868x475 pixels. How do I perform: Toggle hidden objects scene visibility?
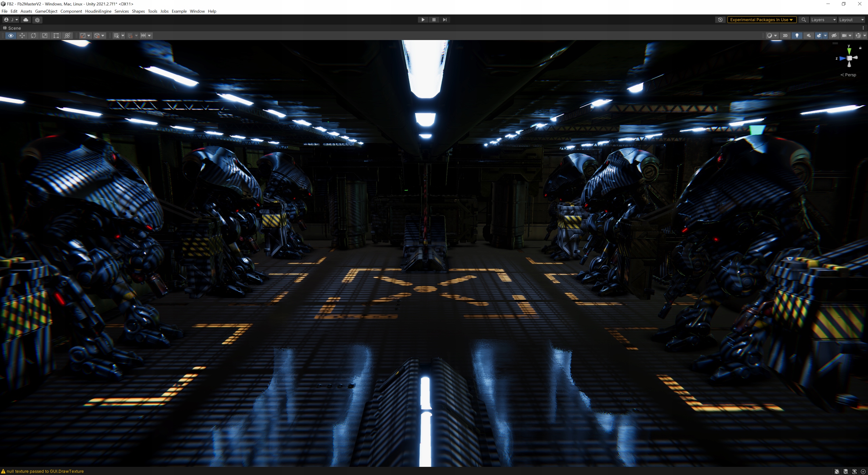(x=834, y=36)
